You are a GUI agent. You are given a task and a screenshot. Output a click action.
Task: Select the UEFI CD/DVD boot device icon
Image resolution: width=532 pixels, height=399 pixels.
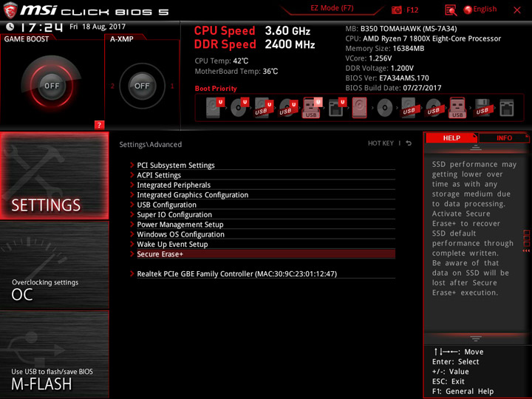(x=239, y=108)
